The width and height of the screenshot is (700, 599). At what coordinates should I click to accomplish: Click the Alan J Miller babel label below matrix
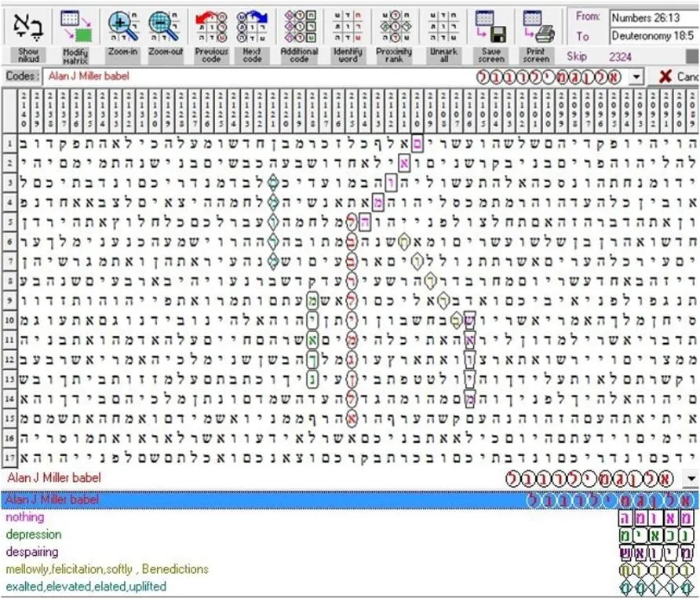pos(54,478)
